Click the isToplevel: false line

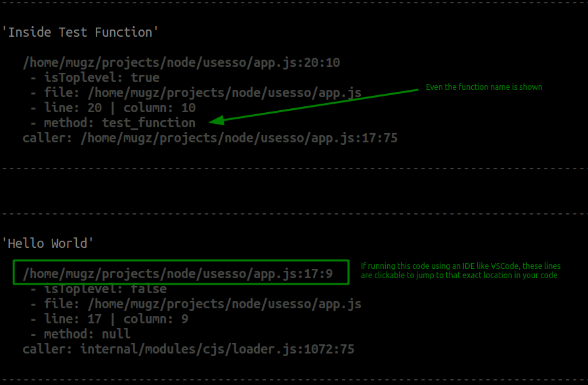(x=98, y=289)
